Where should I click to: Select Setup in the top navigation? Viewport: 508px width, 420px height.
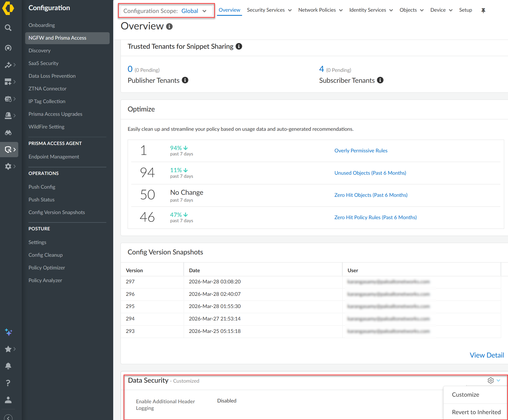point(465,10)
